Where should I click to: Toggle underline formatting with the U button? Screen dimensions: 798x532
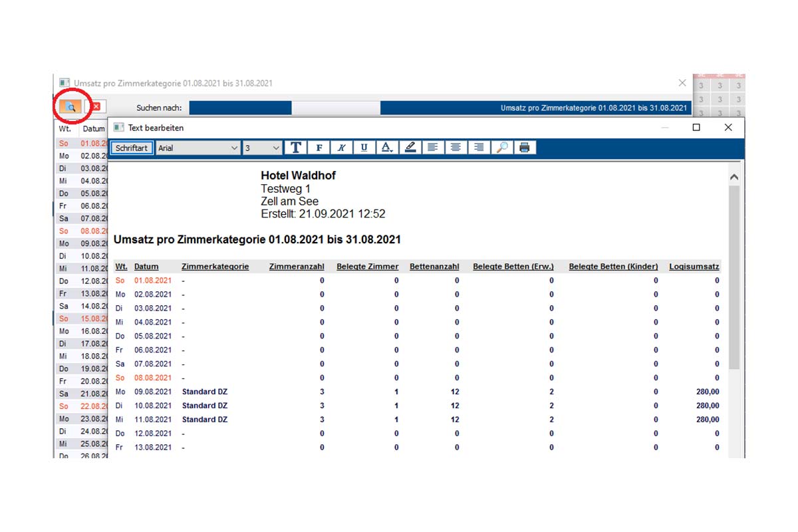point(364,148)
